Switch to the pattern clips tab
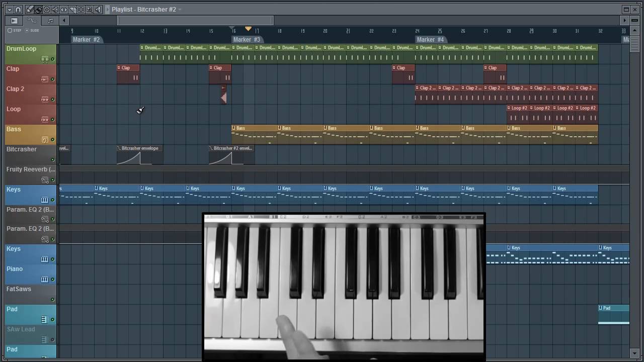This screenshot has height=362, width=644. 14,21
